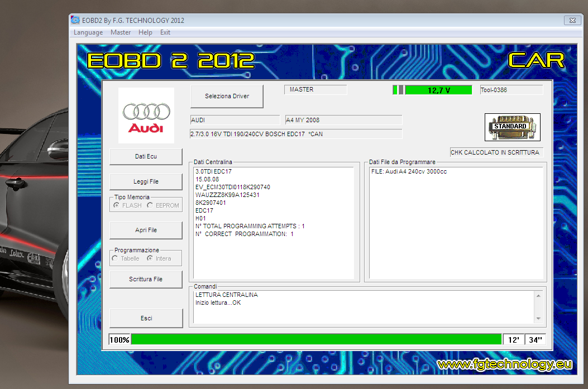Image resolution: width=588 pixels, height=389 pixels.
Task: Open the Master menu
Action: pyautogui.click(x=121, y=32)
